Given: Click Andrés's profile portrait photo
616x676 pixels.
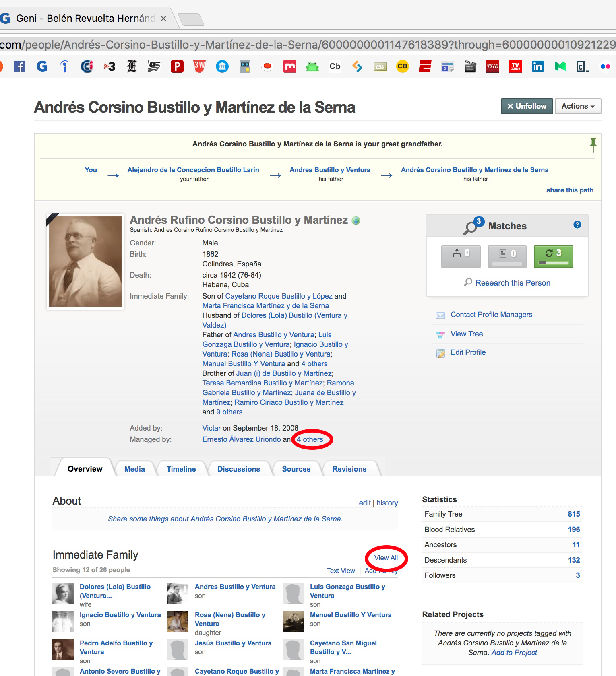Looking at the screenshot, I should (x=85, y=262).
